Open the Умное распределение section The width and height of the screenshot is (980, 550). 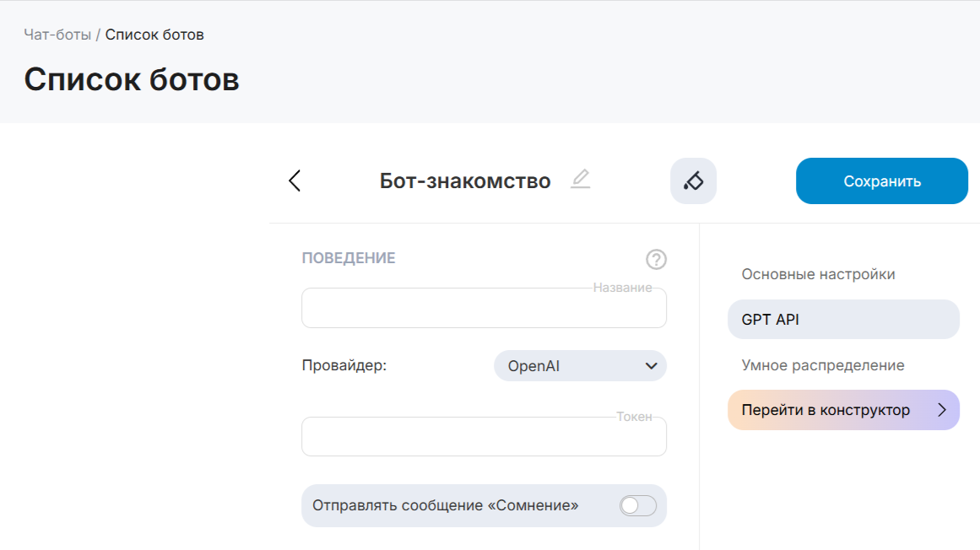pos(822,365)
